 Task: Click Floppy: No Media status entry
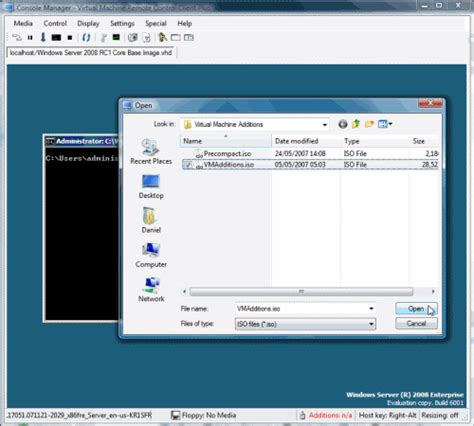tap(203, 415)
